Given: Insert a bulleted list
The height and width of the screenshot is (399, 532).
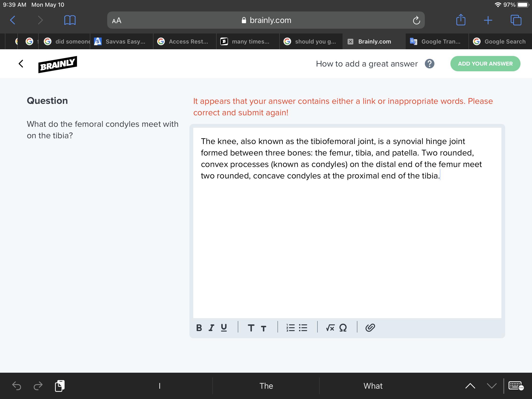Looking at the screenshot, I should pos(303,328).
